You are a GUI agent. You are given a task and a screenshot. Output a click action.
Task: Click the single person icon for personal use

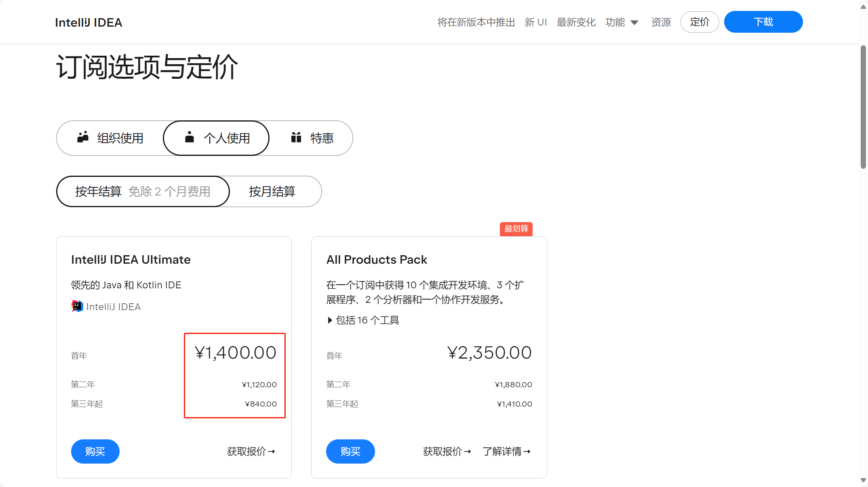click(189, 137)
